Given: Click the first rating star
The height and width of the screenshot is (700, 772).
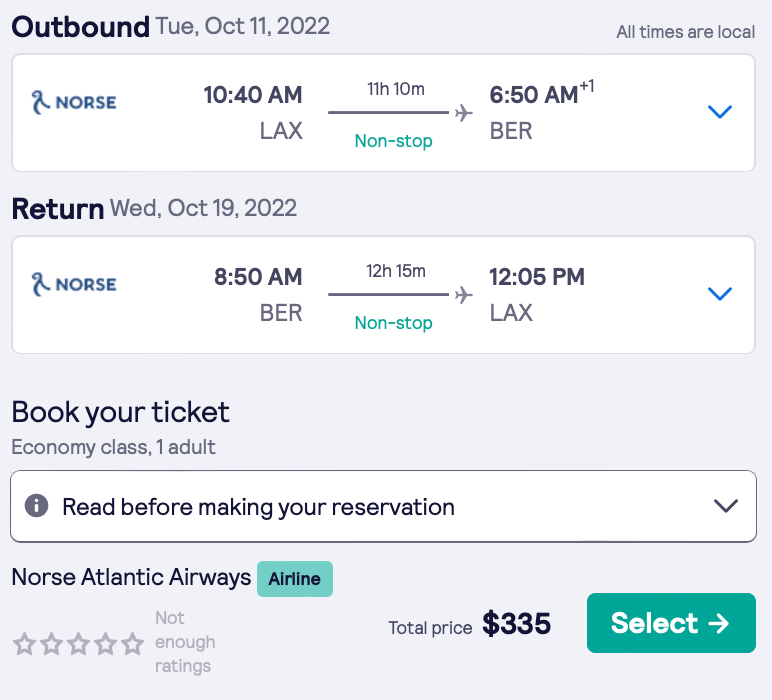Looking at the screenshot, I should [25, 644].
